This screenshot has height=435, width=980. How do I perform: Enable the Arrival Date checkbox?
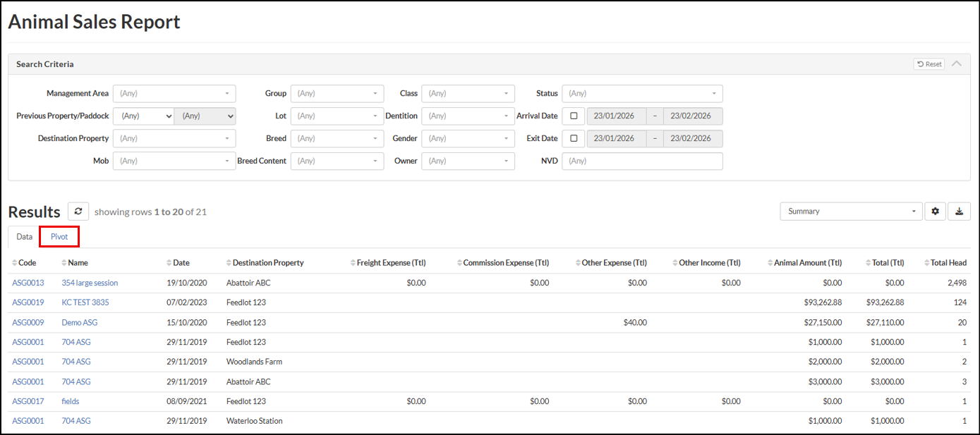(x=574, y=116)
